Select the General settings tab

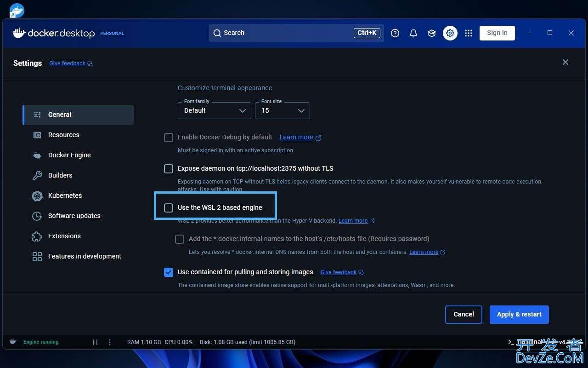click(78, 115)
